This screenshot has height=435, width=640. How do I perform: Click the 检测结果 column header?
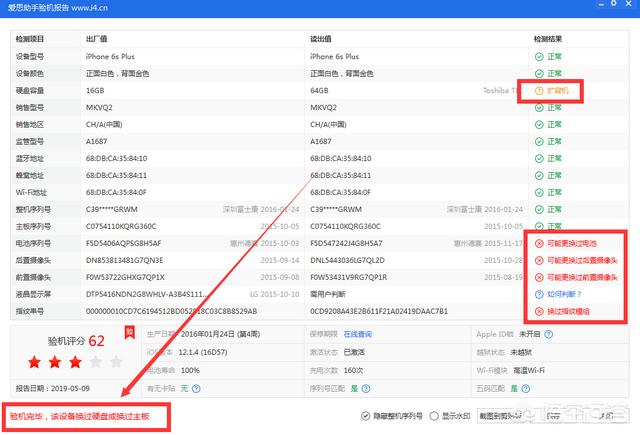pos(548,39)
